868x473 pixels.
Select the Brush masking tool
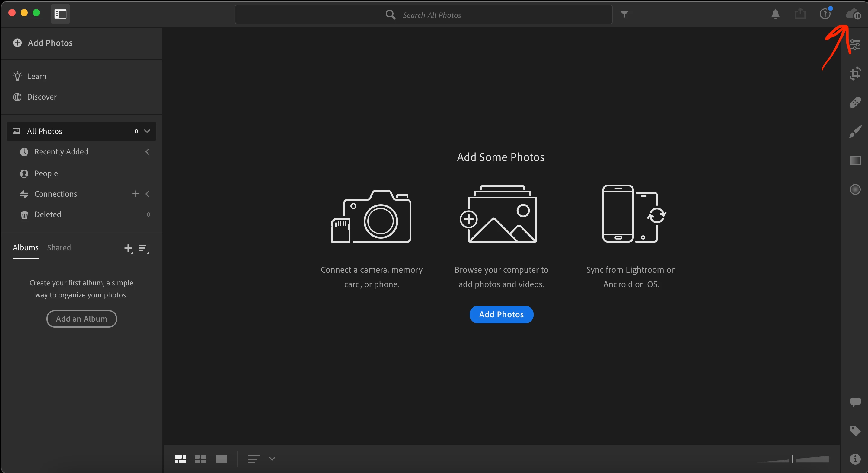pos(855,132)
